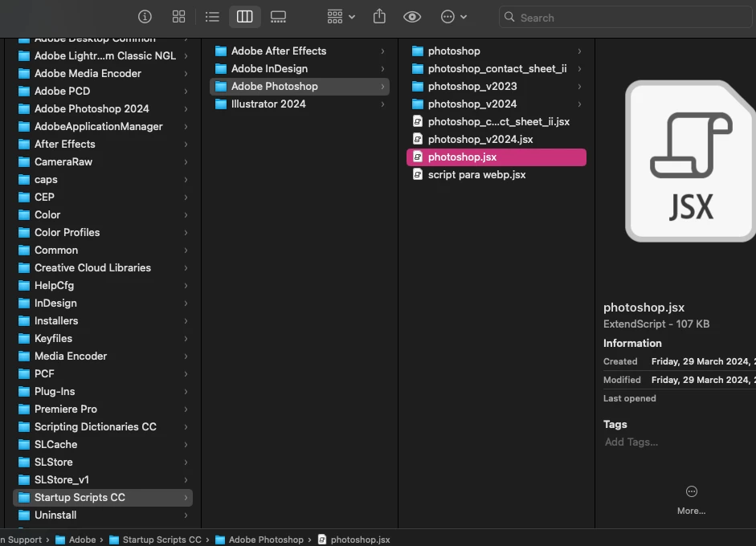This screenshot has height=546, width=756.
Task: Click folder icon beside Keyfiles
Action: (x=23, y=339)
